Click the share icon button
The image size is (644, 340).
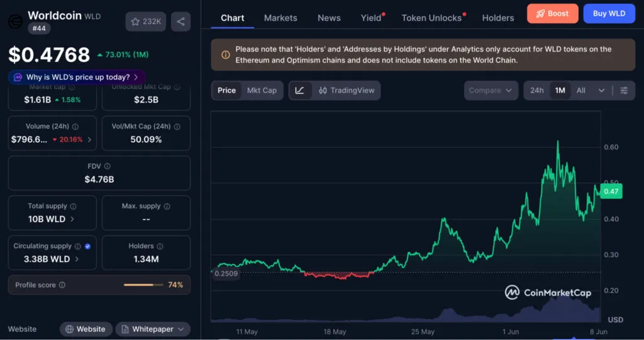coord(180,21)
